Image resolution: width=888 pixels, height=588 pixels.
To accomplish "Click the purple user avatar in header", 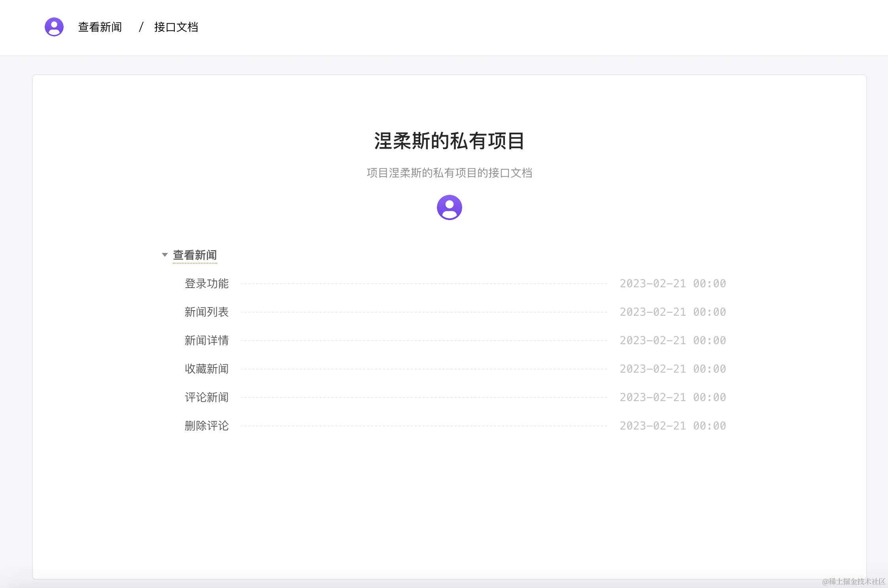I will click(x=54, y=27).
